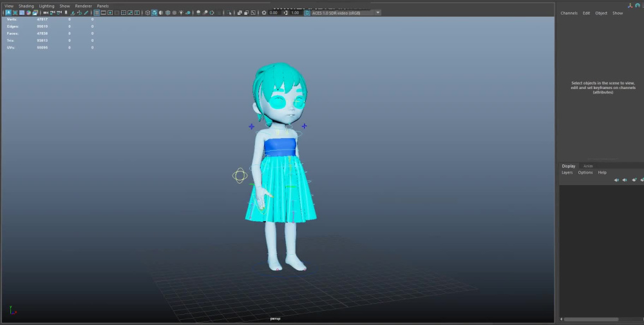Toggle the Film Gate icon

(x=104, y=13)
